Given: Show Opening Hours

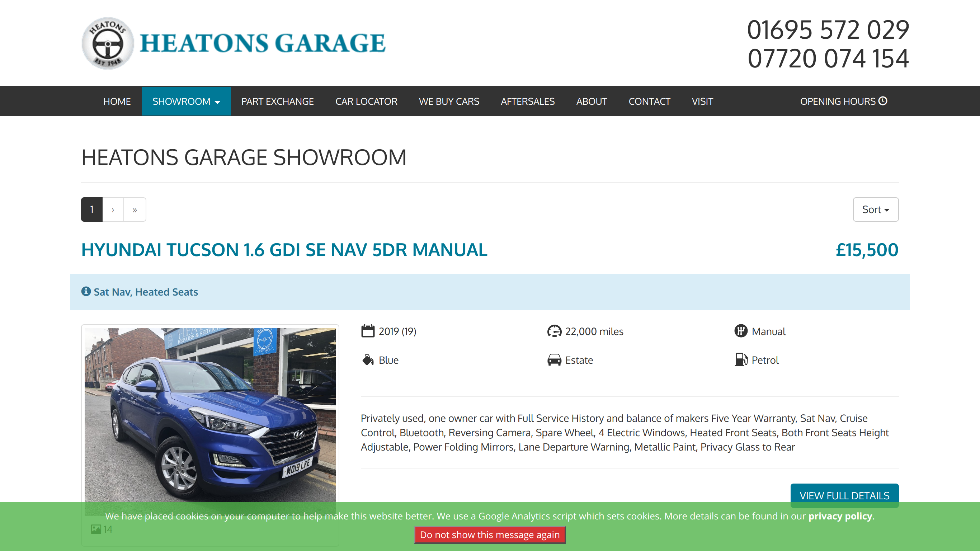Looking at the screenshot, I should [x=843, y=102].
